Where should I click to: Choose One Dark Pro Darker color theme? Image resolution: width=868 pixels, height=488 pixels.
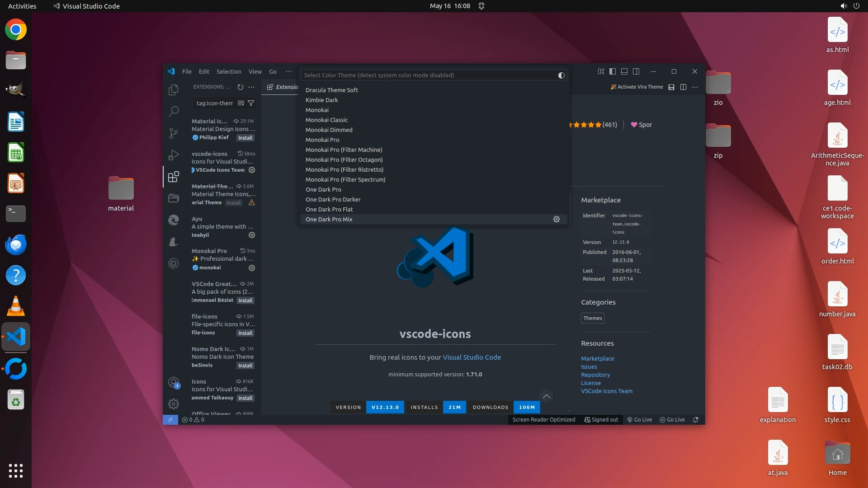tap(333, 200)
